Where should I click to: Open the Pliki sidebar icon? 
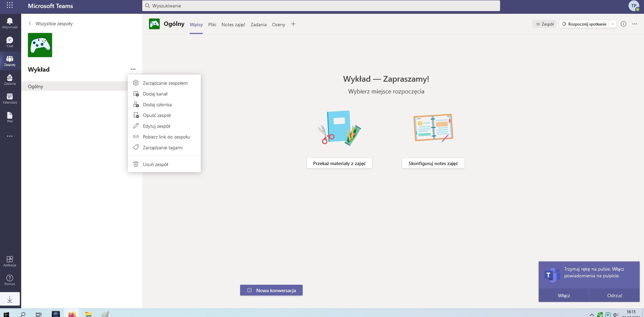coord(10,117)
